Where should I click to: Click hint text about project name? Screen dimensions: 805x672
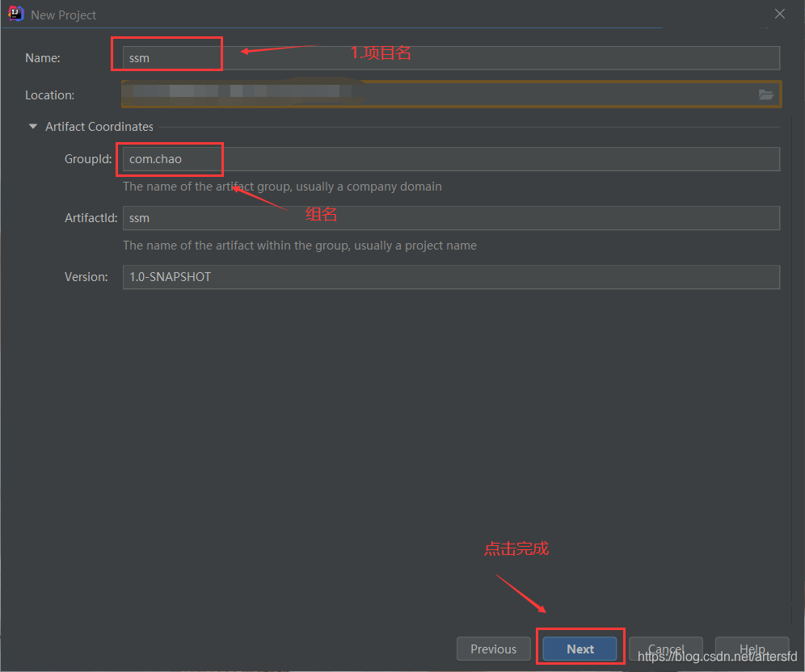[300, 246]
